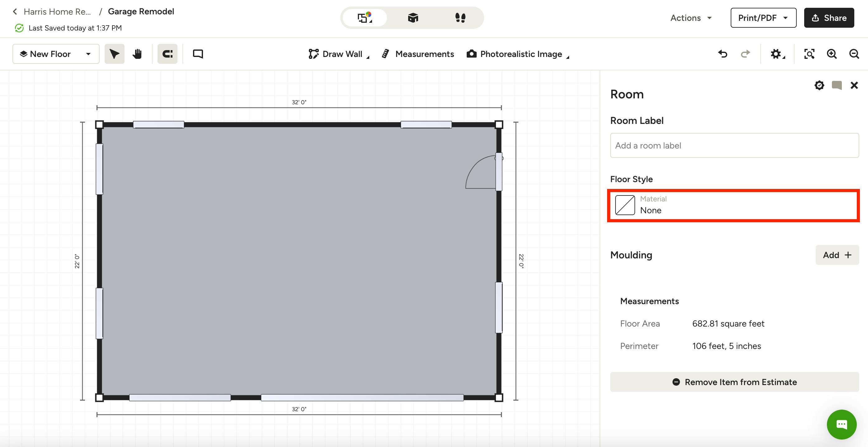Viewport: 868px width, 447px height.
Task: Click the left 22' 0" dimension label
Action: [77, 261]
